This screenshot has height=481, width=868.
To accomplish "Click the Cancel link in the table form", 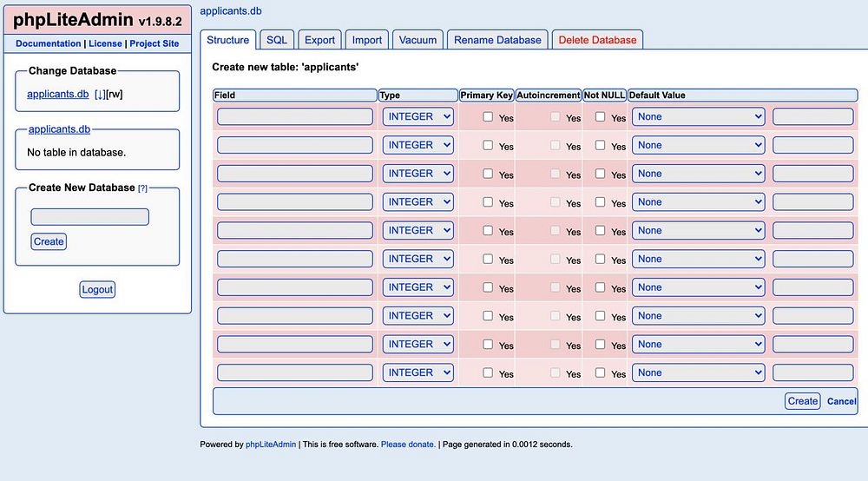I will 841,401.
